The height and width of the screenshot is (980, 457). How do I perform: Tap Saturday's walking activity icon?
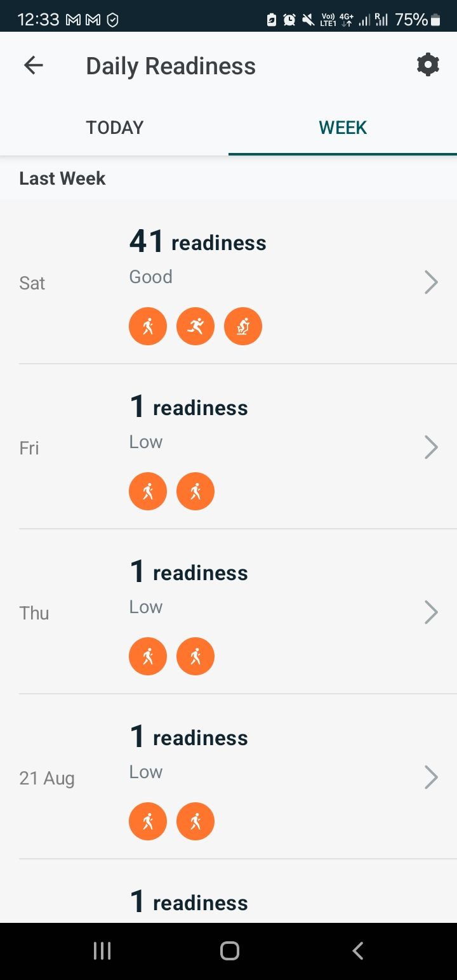pyautogui.click(x=148, y=326)
